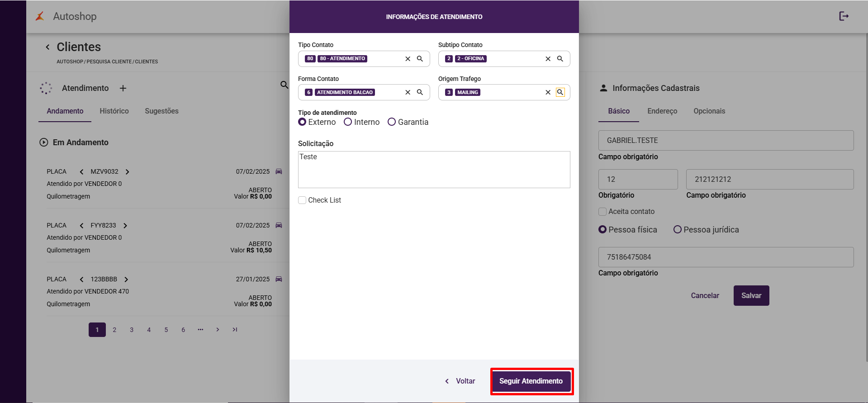
Task: Switch to the Opcionais tab
Action: click(709, 111)
